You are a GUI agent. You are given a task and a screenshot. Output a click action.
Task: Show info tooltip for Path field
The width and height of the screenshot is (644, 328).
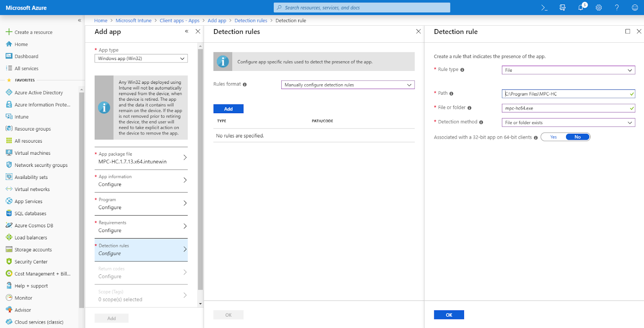click(451, 93)
